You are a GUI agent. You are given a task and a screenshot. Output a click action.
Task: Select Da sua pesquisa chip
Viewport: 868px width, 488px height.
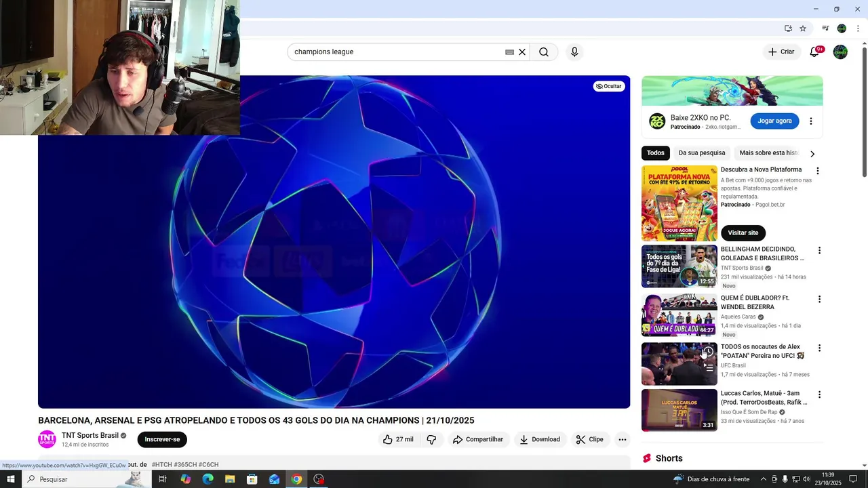point(702,153)
